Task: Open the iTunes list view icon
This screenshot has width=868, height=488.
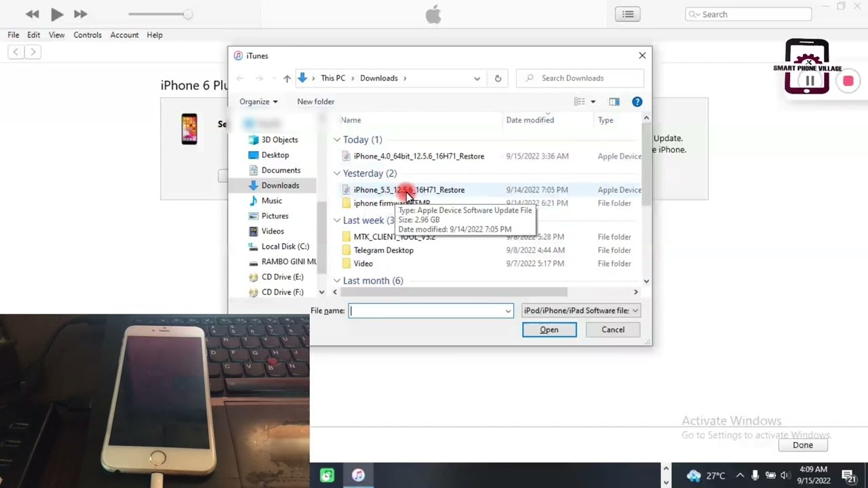Action: click(x=628, y=14)
